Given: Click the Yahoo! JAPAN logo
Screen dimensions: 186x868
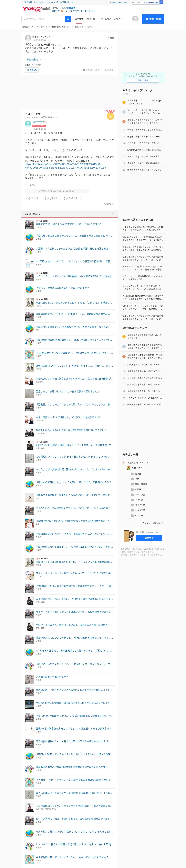Looking at the screenshot, I should point(31,9).
